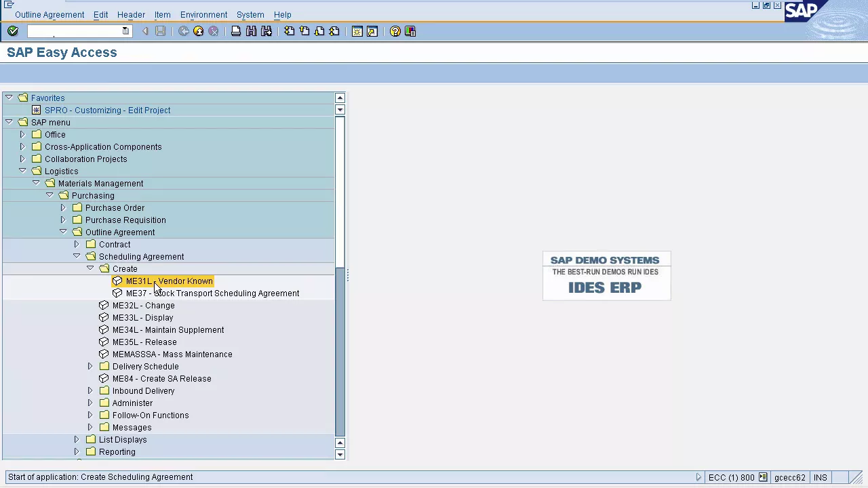Click the Previous Page icon

304,31
